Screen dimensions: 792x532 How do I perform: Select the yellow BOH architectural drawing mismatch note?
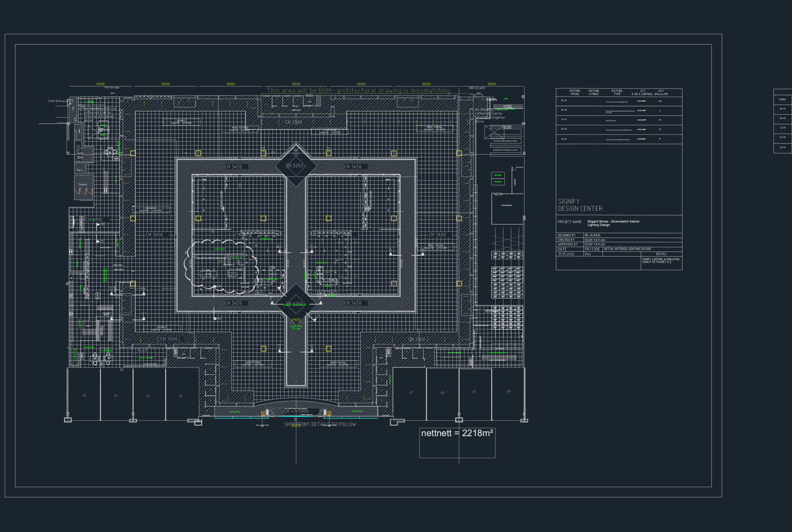tap(359, 91)
